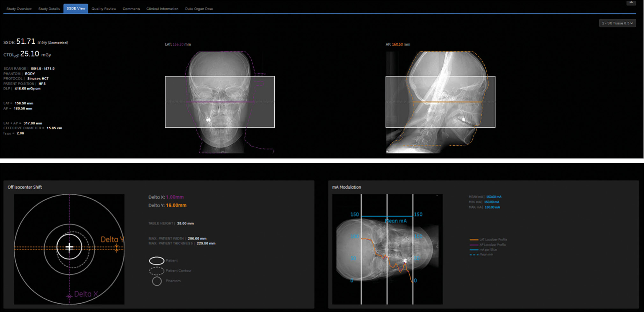This screenshot has height=312, width=644.
Task: Select the SSDE View tab
Action: pyautogui.click(x=76, y=9)
